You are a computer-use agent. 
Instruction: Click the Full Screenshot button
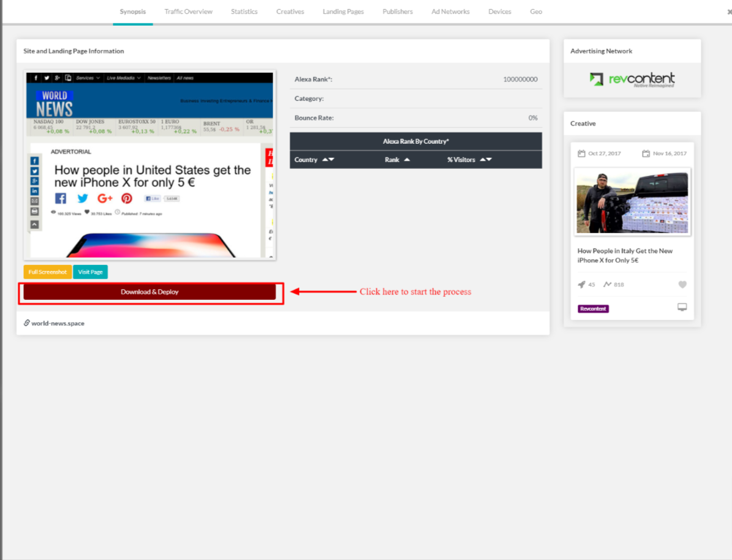coord(48,272)
